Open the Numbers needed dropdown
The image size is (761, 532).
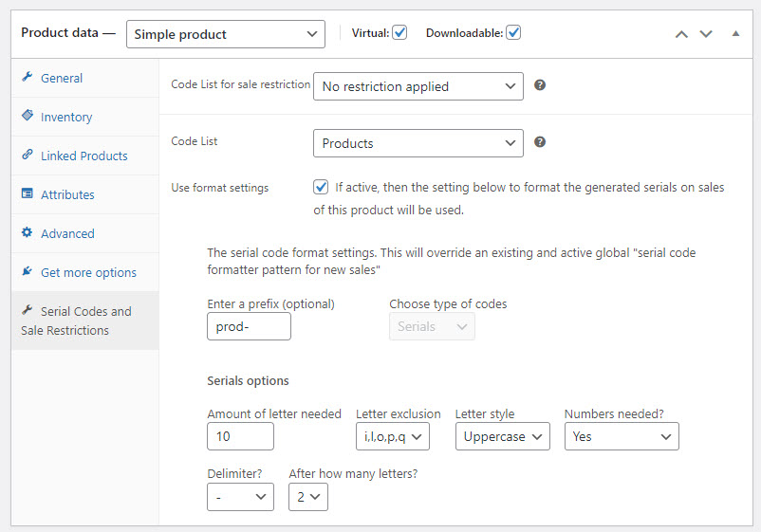click(x=621, y=436)
